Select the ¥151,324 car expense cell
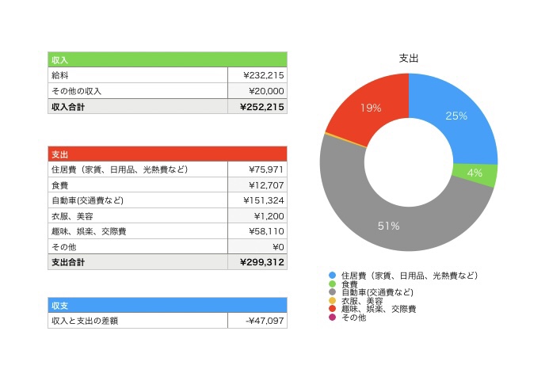549x392 pixels. coord(257,200)
